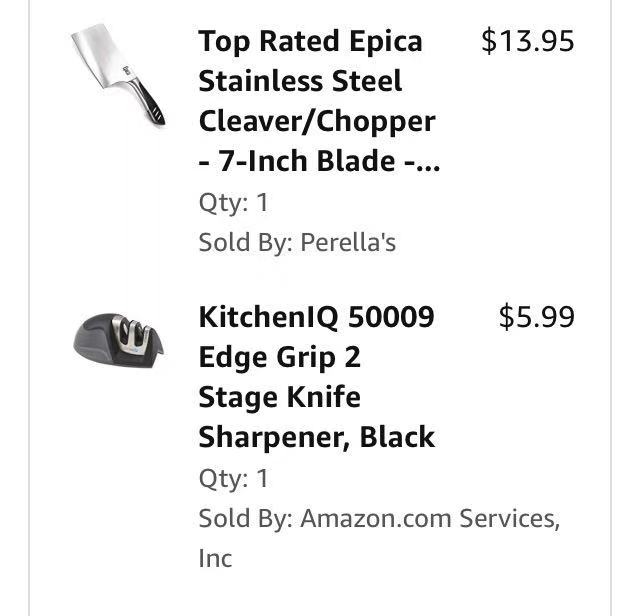Select the cleaver's Qty: 1 label
Screen dimensions: 640x616
[x=233, y=203]
